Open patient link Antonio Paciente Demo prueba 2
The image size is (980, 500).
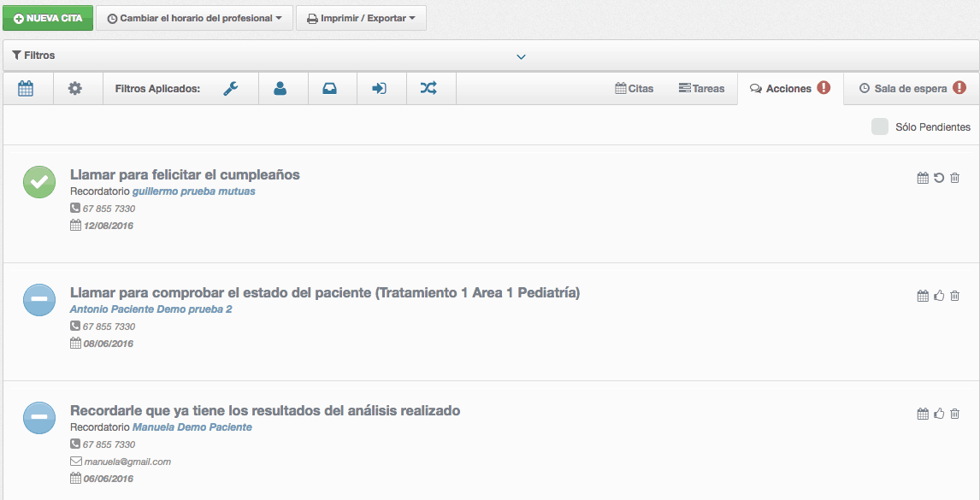151,309
